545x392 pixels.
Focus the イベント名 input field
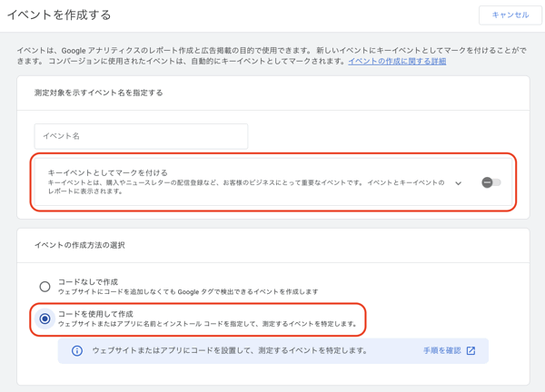point(141,136)
